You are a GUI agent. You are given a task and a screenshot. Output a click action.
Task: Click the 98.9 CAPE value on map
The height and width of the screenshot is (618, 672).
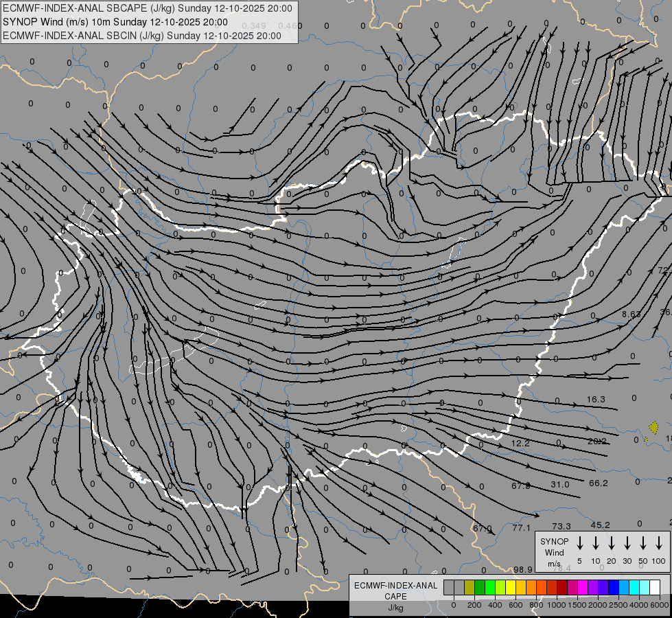point(523,569)
